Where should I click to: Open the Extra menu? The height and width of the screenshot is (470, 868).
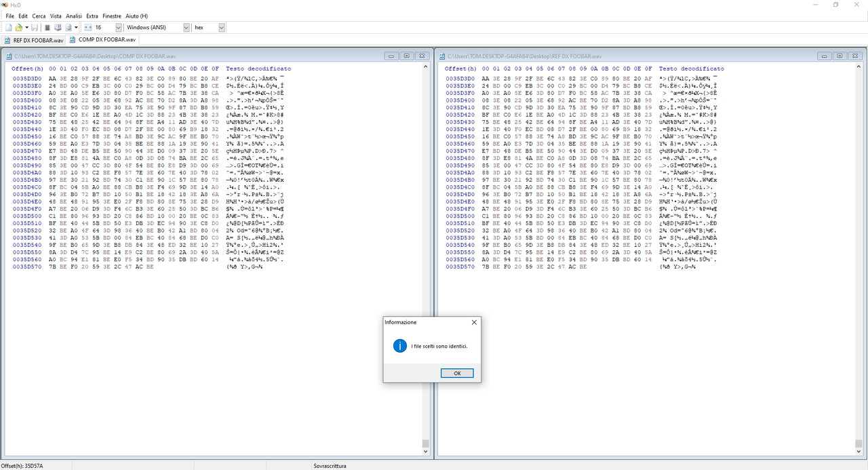pos(92,16)
